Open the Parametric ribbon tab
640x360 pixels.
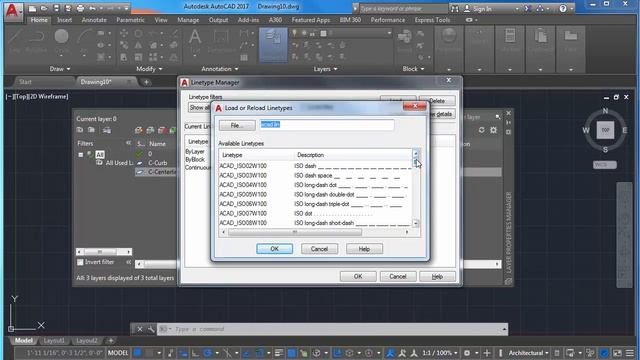[x=130, y=20]
